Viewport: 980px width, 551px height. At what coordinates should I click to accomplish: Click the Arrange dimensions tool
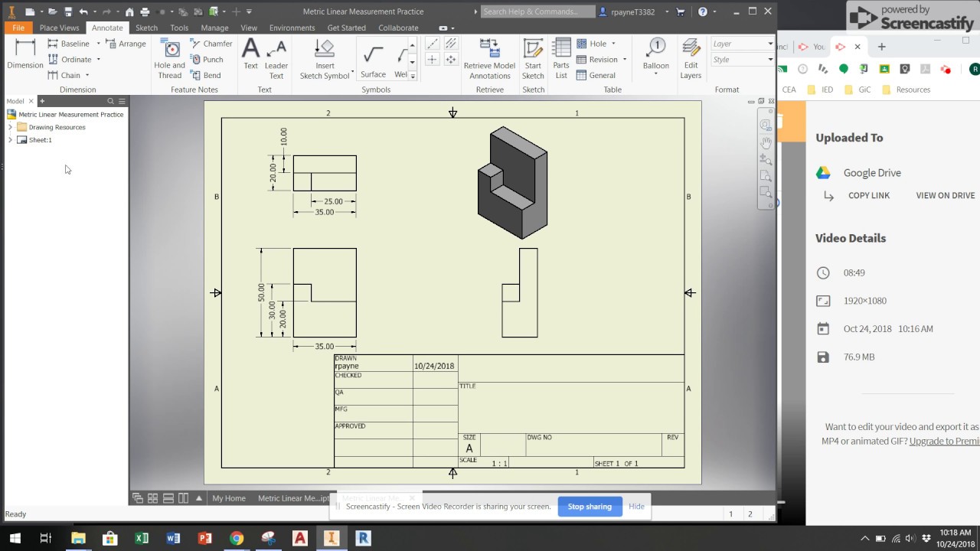point(126,44)
